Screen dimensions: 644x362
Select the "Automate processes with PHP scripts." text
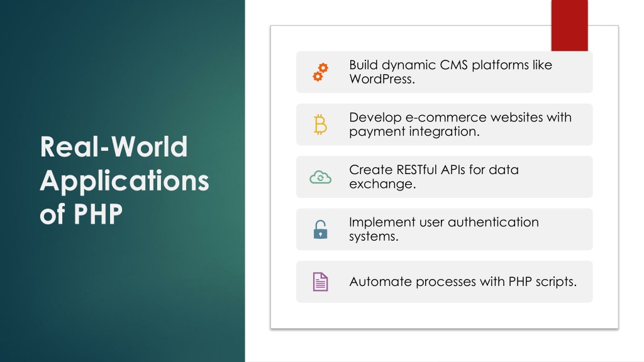[463, 282]
